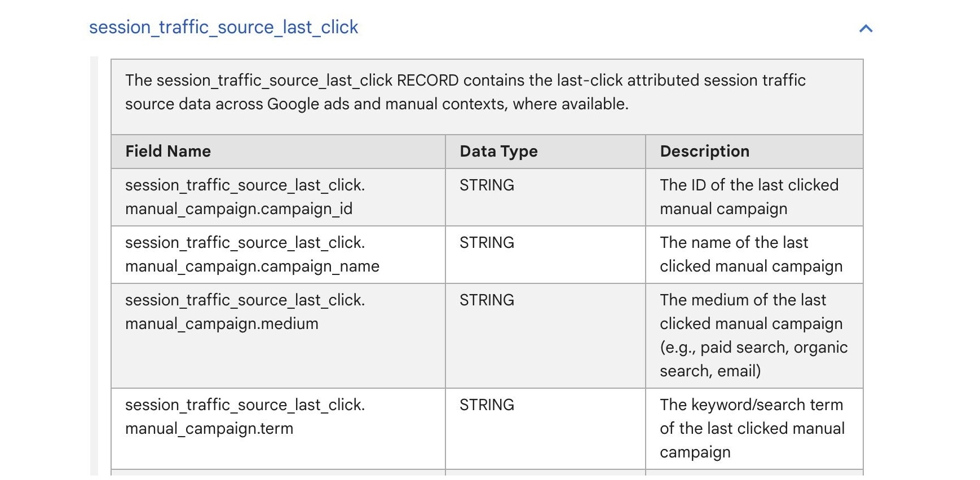The width and height of the screenshot is (980, 480).
Task: Click the STRING data type for medium
Action: (487, 300)
